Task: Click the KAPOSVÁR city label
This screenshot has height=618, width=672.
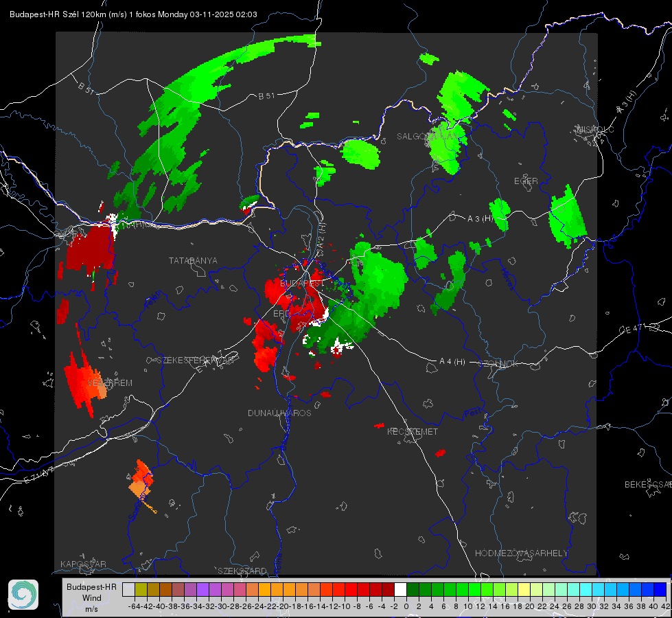Action: [83, 564]
